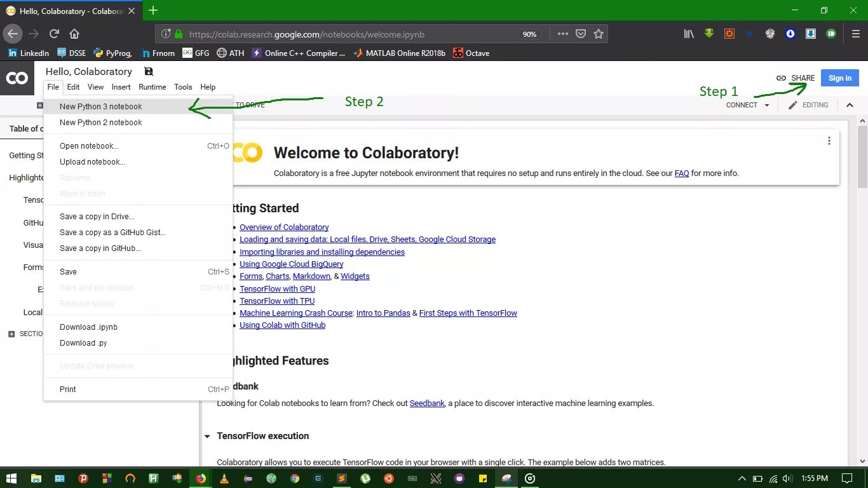868x488 pixels.
Task: Open a new browser tab with plus
Action: tap(153, 10)
